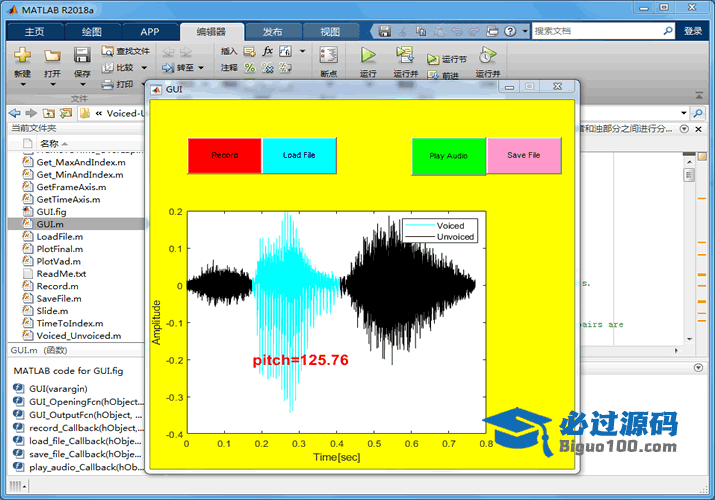Click the wrap comment icon
This screenshot has height=500, width=715.
285,68
